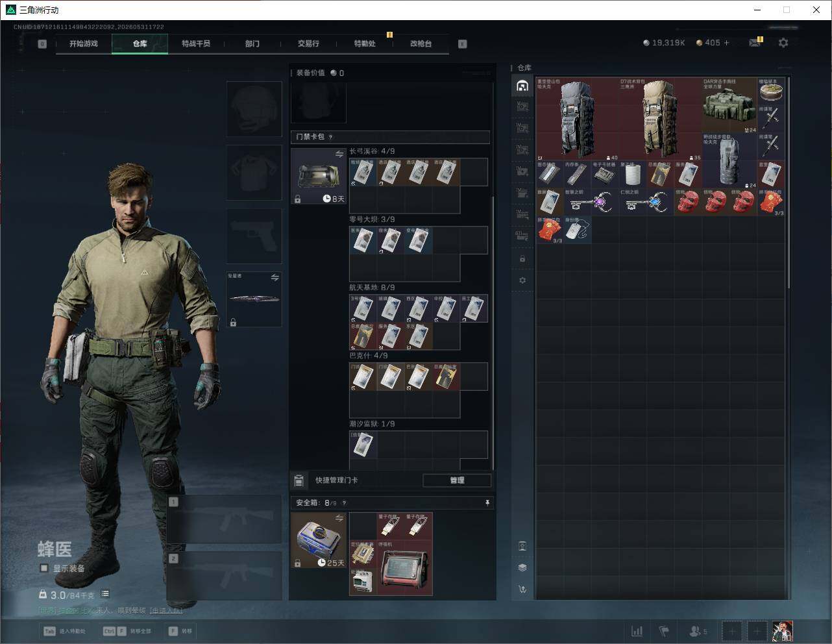Pin the safe box panel
Viewport: 832px width, 644px height.
(487, 502)
